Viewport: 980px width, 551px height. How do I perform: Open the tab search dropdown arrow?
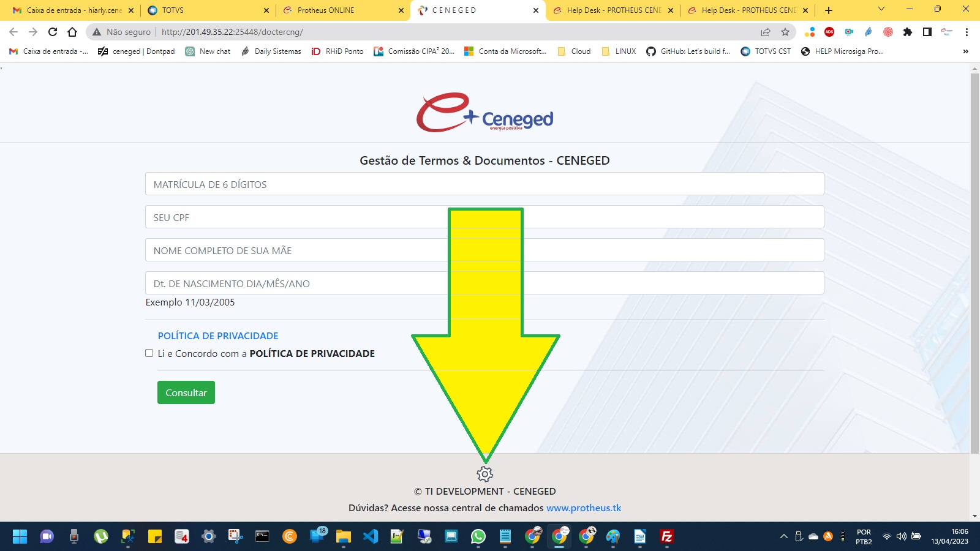coord(881,10)
